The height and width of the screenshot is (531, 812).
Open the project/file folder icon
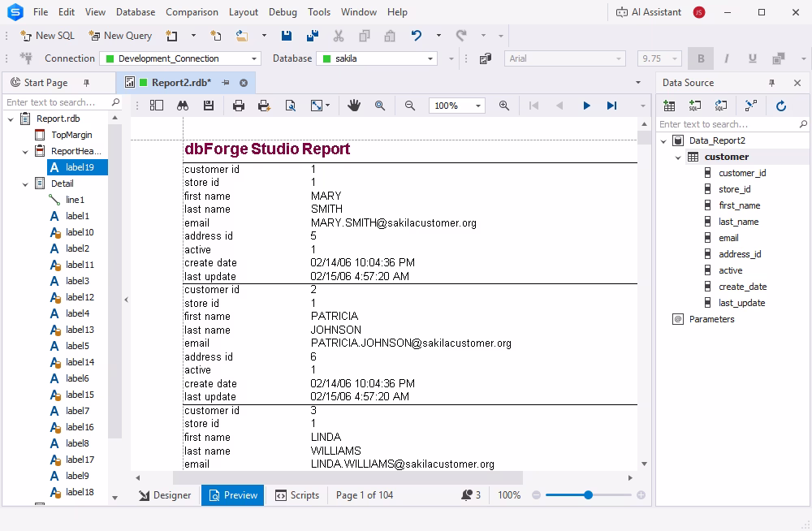[242, 36]
